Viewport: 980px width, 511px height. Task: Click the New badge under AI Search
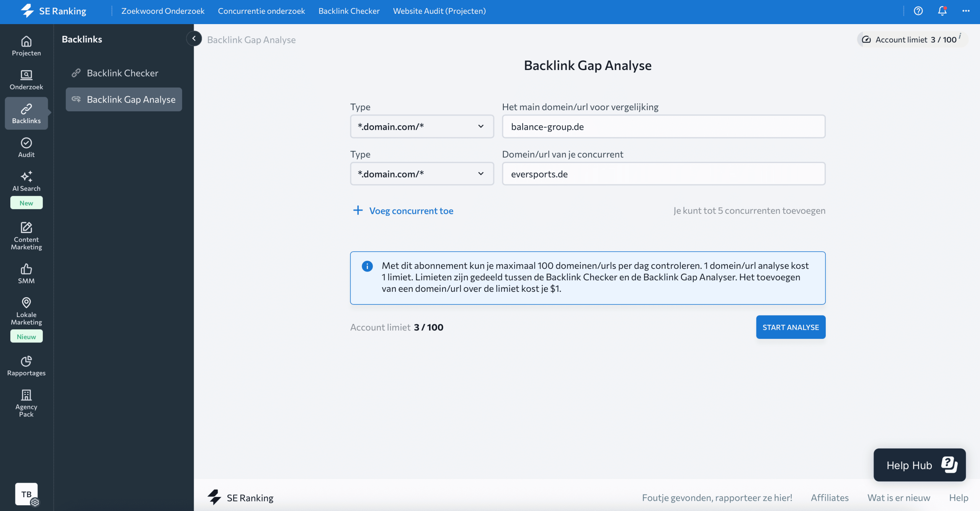click(x=26, y=203)
